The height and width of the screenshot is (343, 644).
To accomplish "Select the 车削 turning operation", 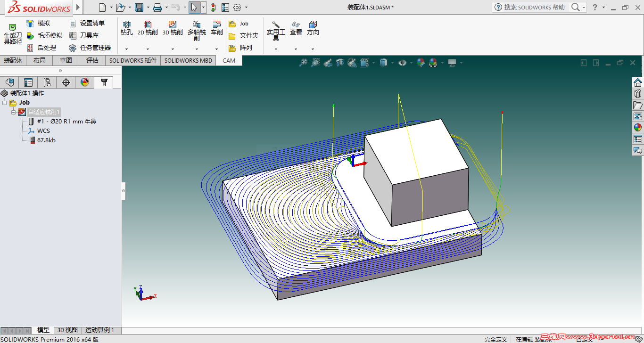I will tap(217, 28).
